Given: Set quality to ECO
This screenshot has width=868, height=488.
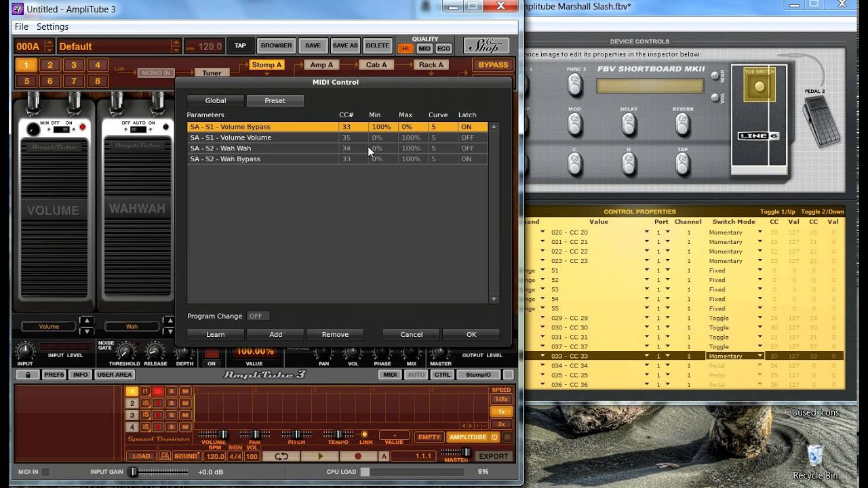Looking at the screenshot, I should click(443, 49).
